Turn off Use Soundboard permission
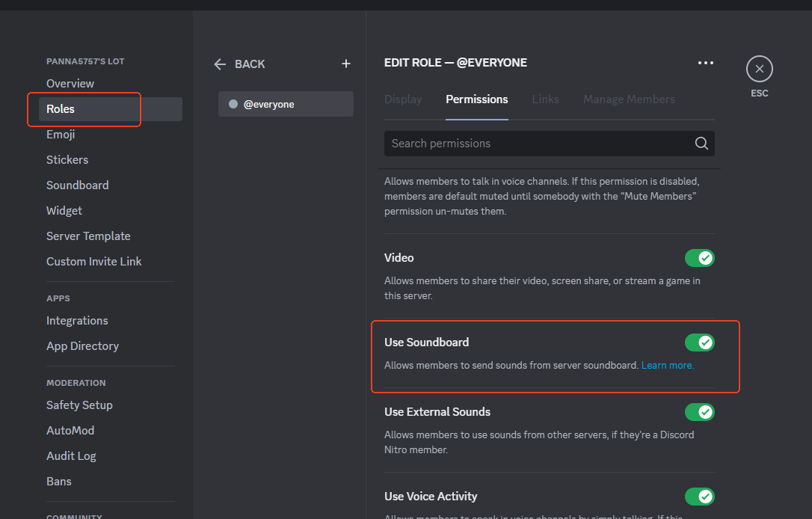812x519 pixels. (x=700, y=342)
